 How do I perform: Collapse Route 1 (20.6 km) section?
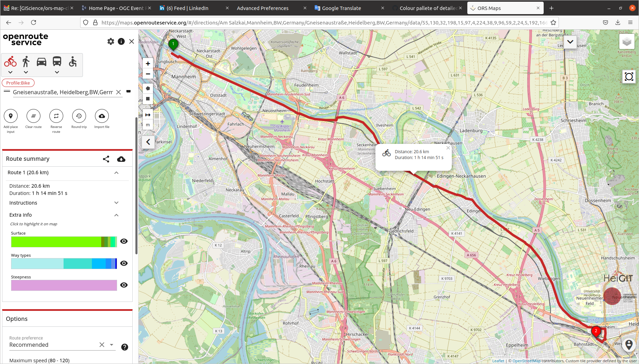116,173
